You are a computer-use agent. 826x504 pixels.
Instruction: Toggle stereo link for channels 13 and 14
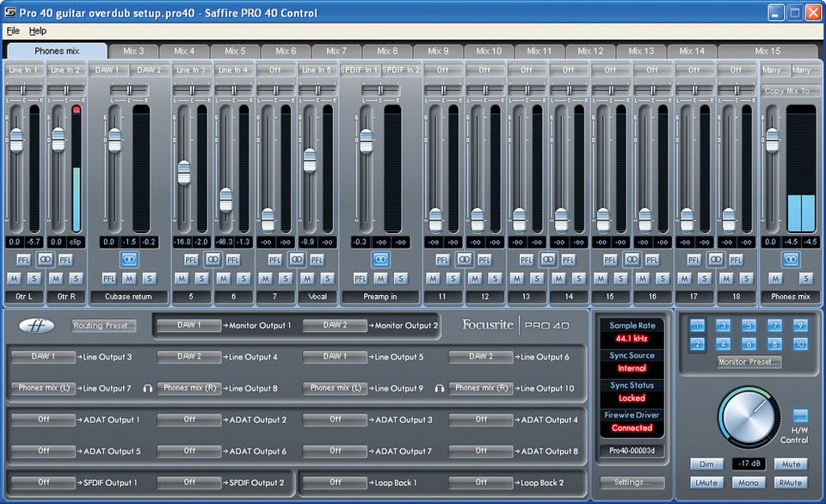tap(548, 259)
